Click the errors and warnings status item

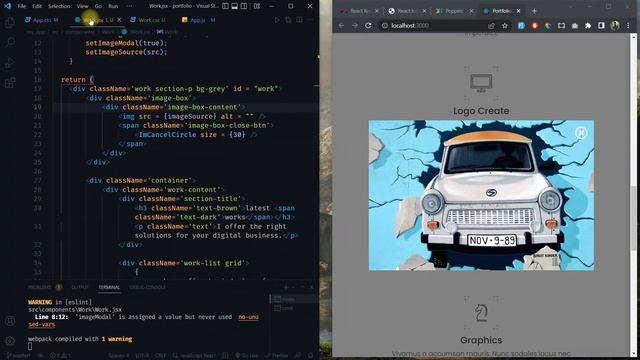pos(60,356)
